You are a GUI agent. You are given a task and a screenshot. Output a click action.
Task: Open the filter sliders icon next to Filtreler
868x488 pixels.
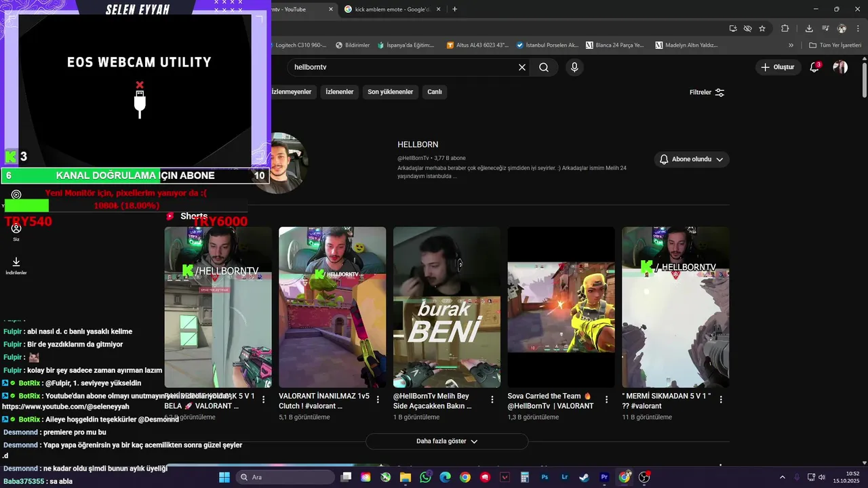coord(720,92)
